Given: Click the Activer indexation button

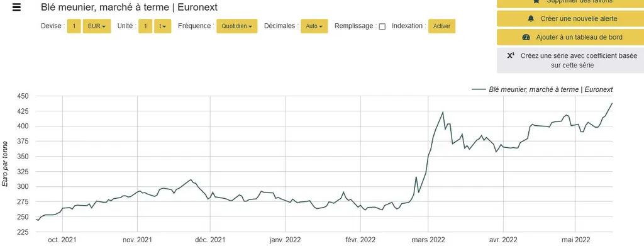Looking at the screenshot, I should [x=442, y=26].
